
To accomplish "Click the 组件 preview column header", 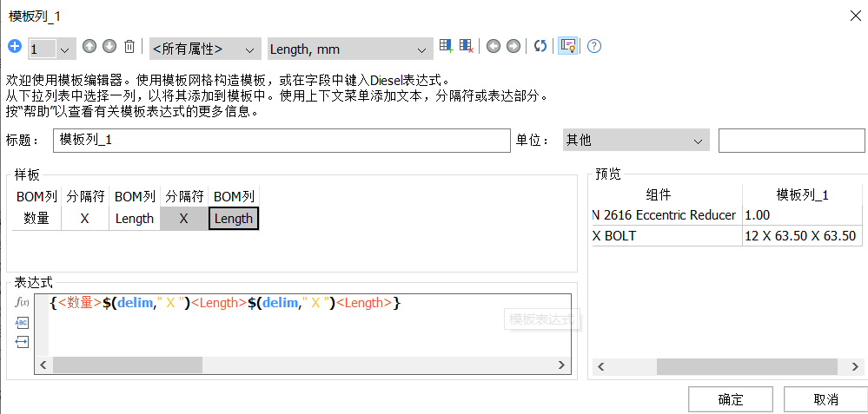I will (x=659, y=194).
